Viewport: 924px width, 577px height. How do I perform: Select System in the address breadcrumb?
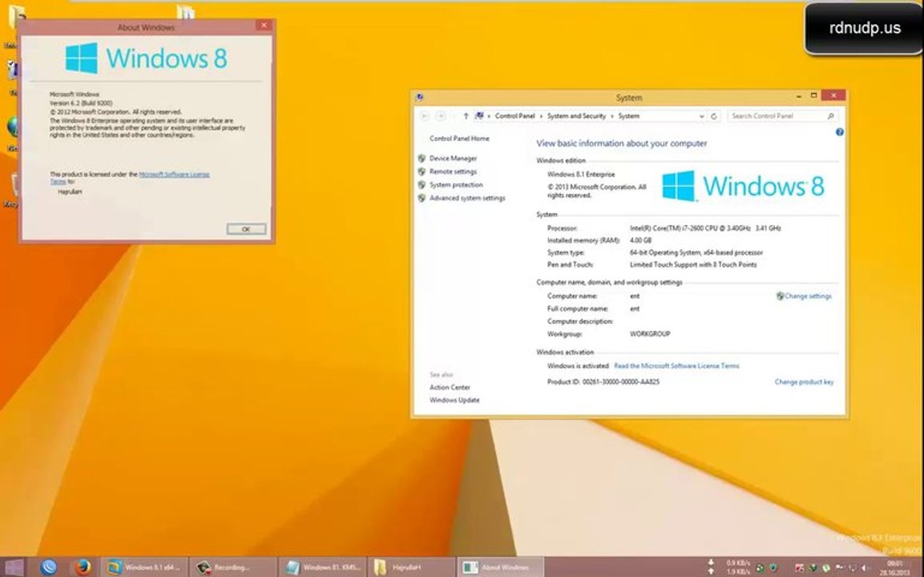click(x=629, y=116)
